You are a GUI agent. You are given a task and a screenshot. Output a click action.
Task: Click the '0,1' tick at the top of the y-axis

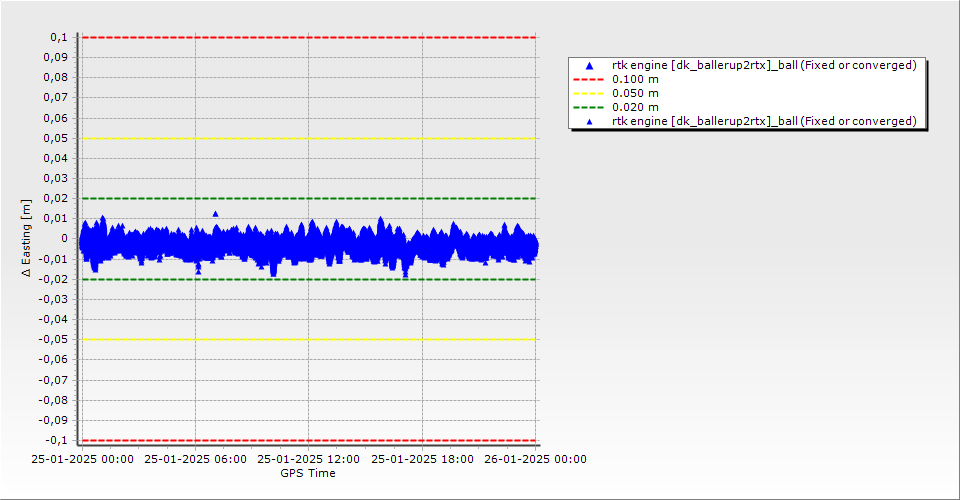coord(59,37)
